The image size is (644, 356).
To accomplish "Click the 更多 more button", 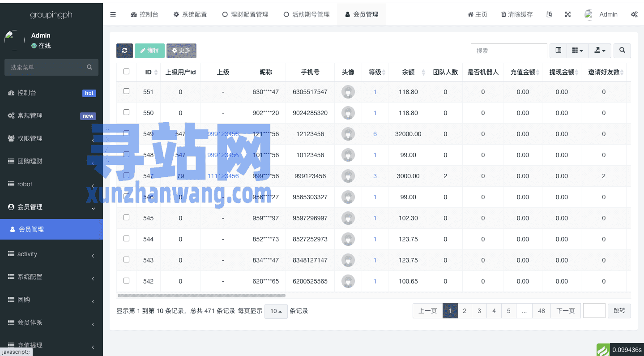I will 181,51.
